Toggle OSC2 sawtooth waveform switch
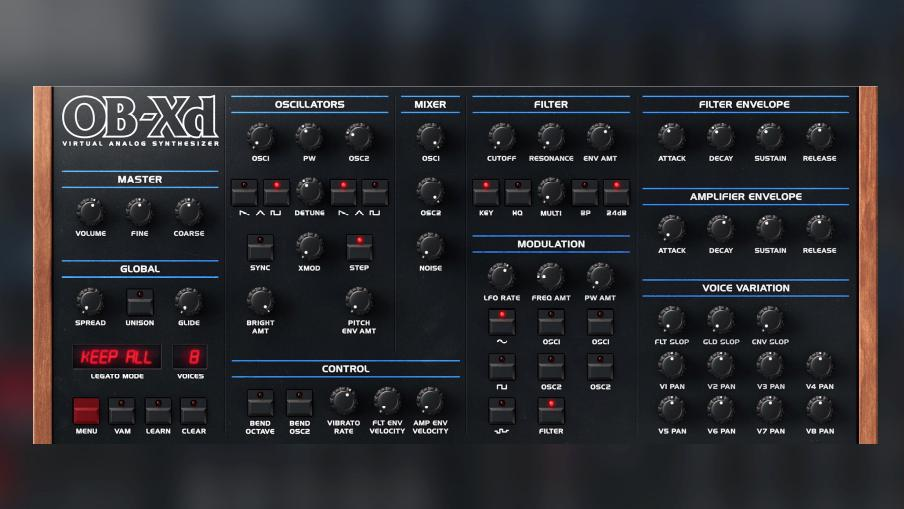 coord(343,193)
